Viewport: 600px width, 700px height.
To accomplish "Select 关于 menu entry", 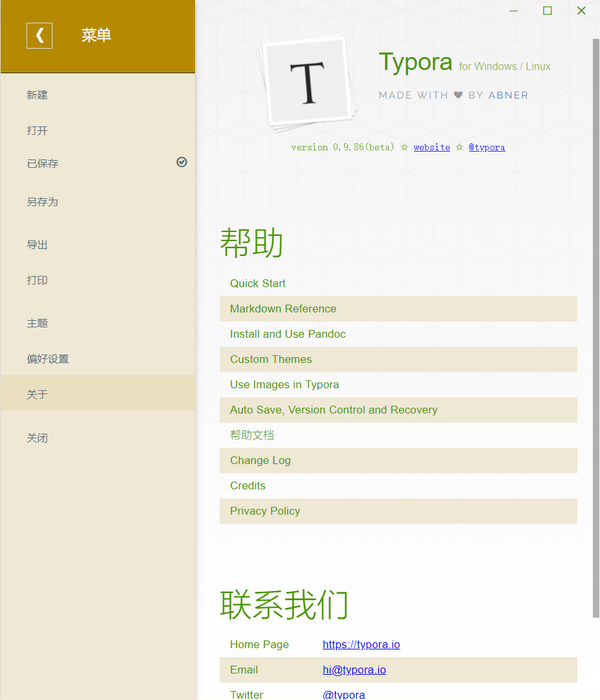I will pos(98,393).
